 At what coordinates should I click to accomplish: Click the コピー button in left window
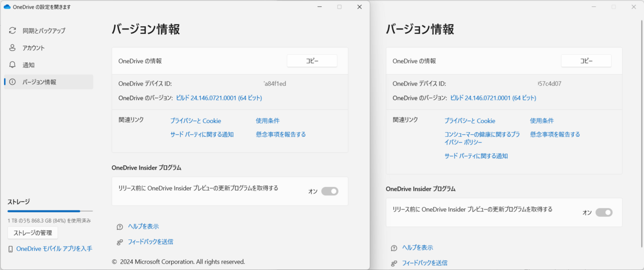[x=312, y=61]
